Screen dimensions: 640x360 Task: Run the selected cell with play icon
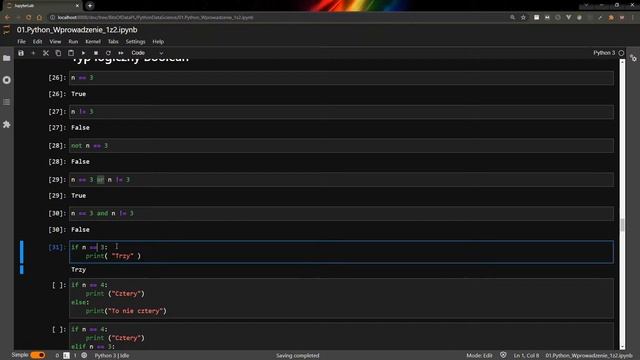point(83,53)
